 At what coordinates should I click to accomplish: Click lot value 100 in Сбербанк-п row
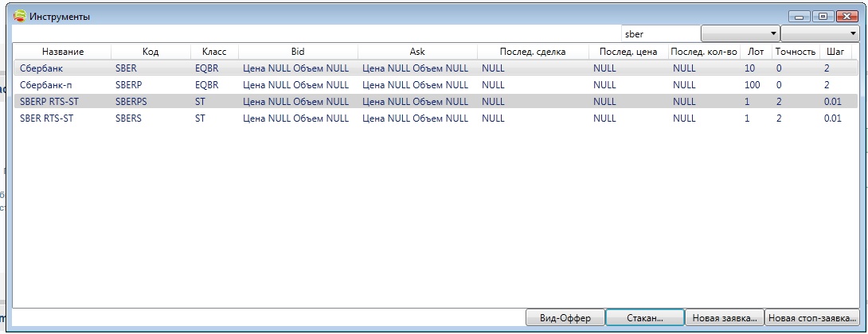(752, 85)
